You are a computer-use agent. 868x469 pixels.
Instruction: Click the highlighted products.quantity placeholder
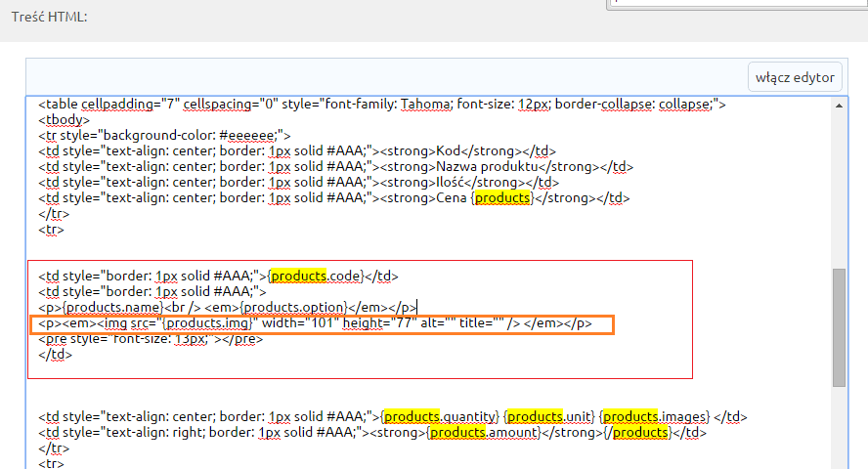point(441,416)
